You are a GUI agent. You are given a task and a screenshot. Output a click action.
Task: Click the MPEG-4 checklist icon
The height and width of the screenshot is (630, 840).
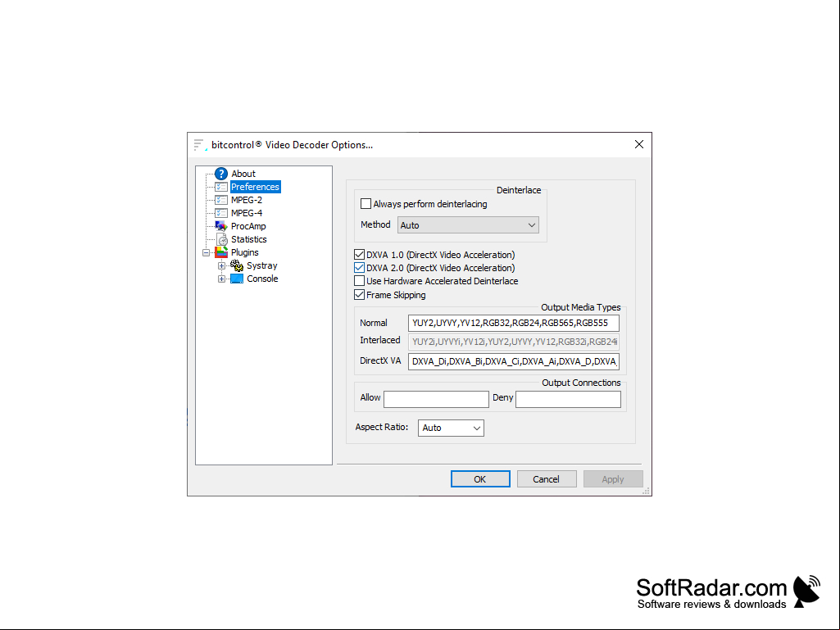click(221, 213)
